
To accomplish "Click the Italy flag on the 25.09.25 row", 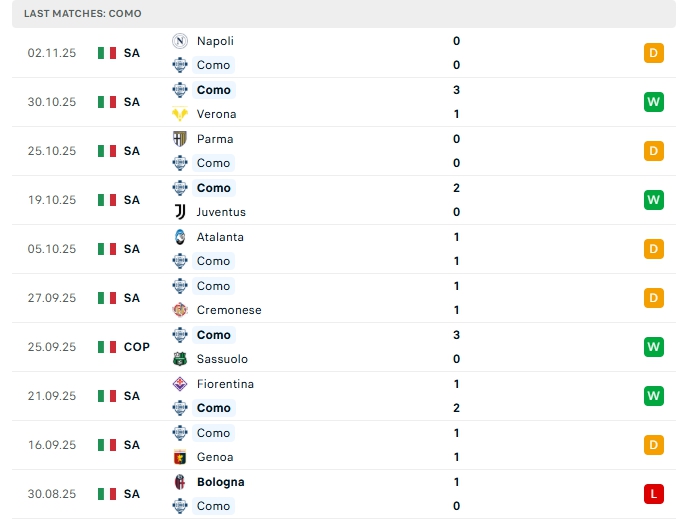I will tap(107, 347).
